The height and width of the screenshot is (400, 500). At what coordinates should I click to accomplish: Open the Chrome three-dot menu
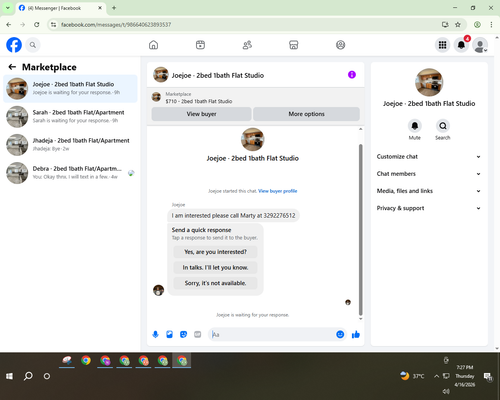[491, 25]
